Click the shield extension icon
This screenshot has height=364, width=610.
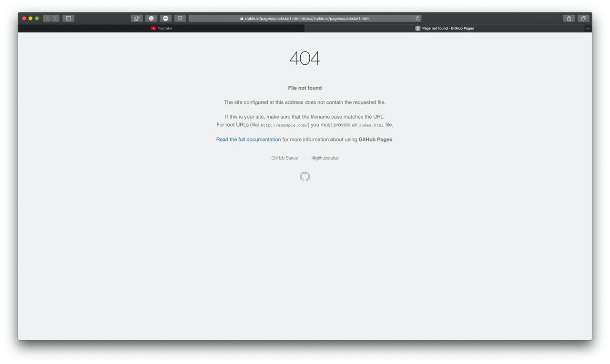[180, 18]
